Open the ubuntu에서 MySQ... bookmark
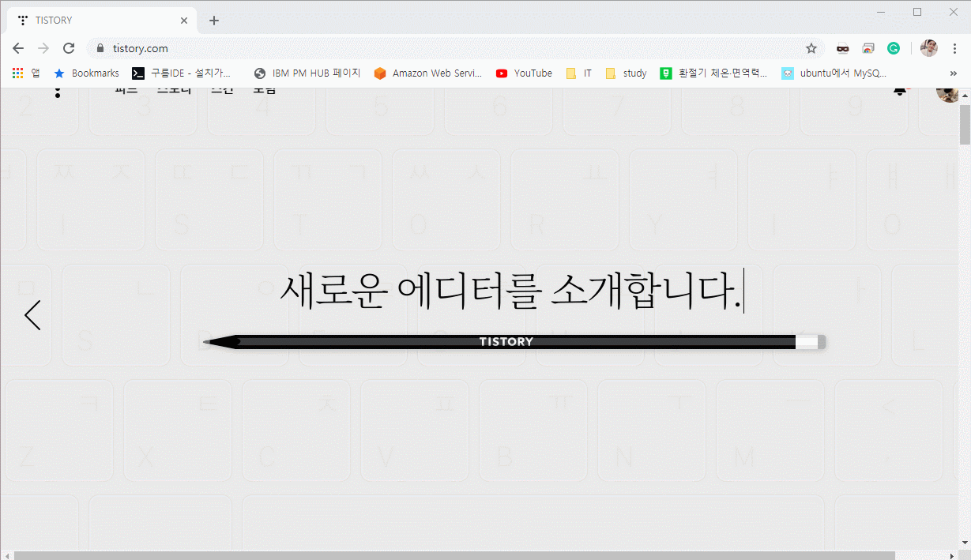The width and height of the screenshot is (971, 560). click(x=834, y=73)
